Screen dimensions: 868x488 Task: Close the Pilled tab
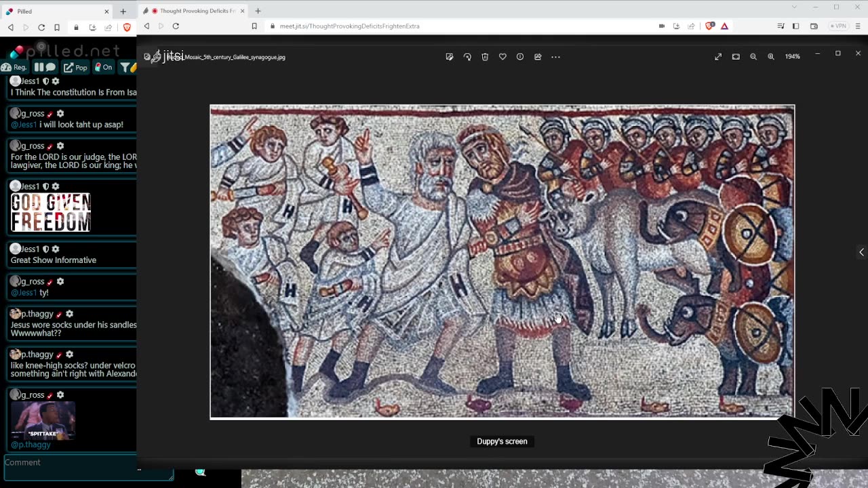pos(106,12)
